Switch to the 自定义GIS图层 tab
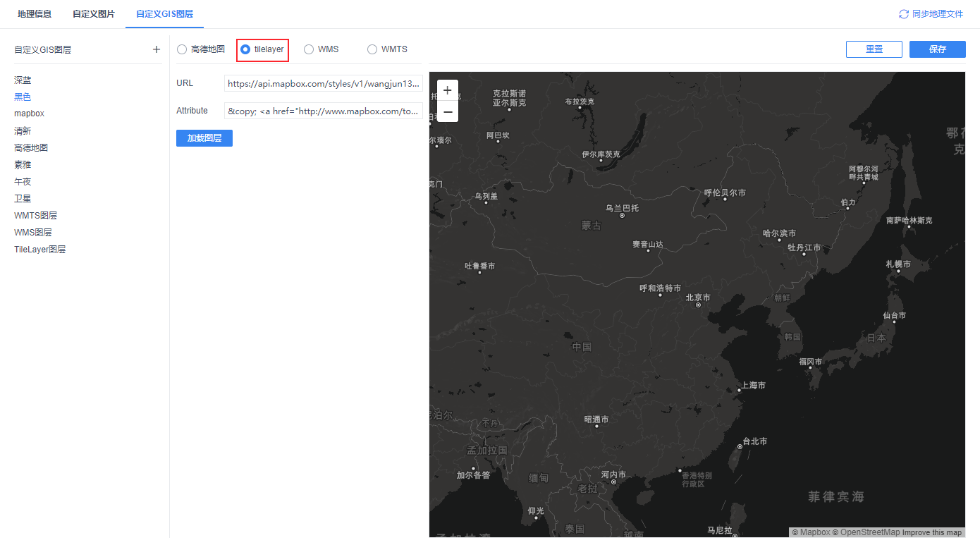The image size is (980, 545). click(164, 14)
